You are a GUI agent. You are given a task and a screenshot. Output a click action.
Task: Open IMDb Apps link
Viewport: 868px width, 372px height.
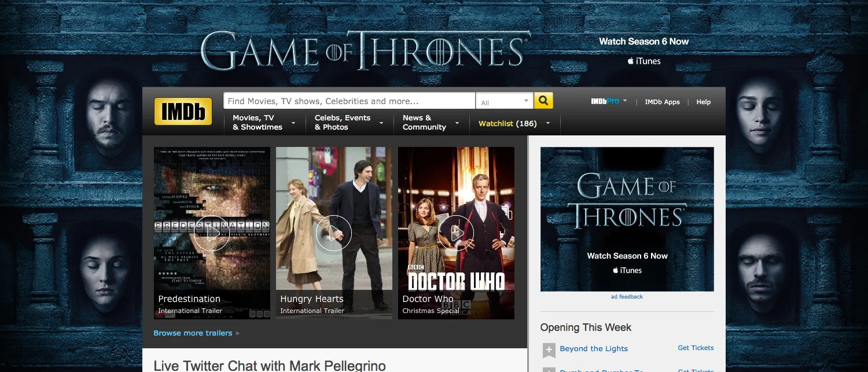click(662, 102)
